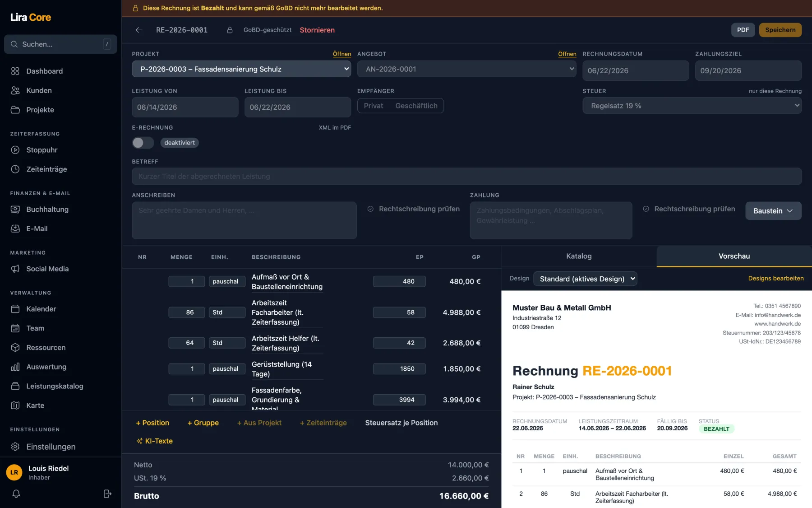This screenshot has height=508, width=812.
Task: Open the Angebot dropdown AN-2026-0001
Action: click(x=466, y=69)
